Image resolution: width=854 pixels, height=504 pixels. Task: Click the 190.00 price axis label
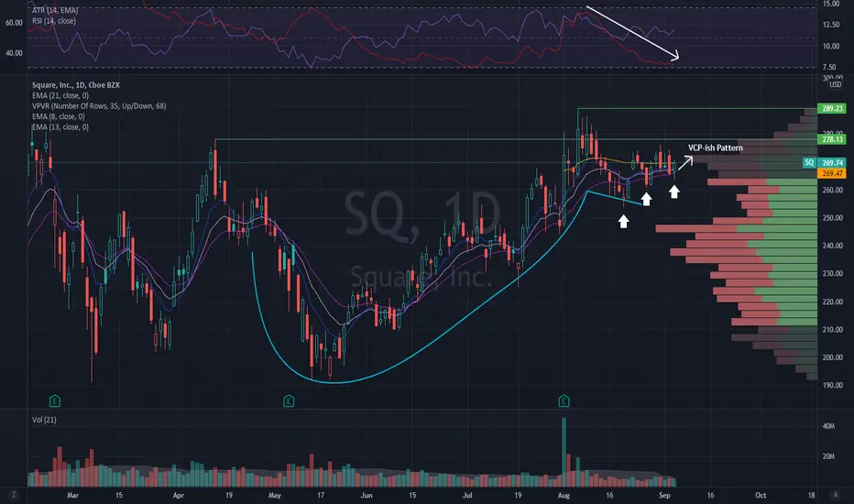click(x=832, y=385)
